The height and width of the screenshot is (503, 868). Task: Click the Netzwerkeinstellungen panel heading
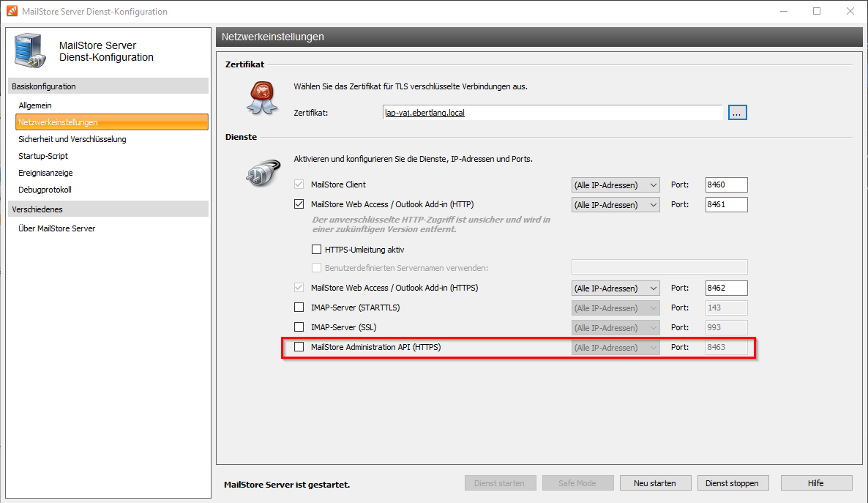[273, 37]
